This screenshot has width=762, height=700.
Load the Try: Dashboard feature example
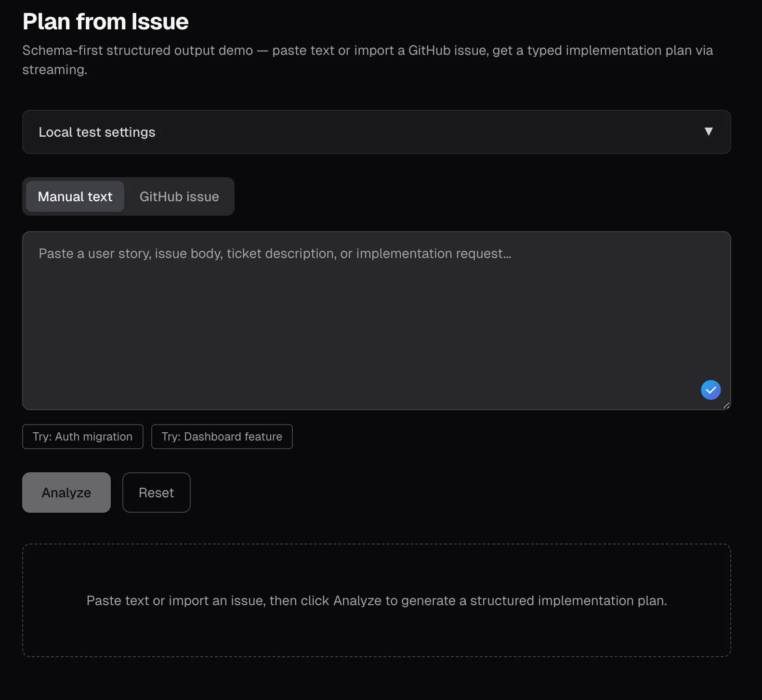click(x=222, y=437)
